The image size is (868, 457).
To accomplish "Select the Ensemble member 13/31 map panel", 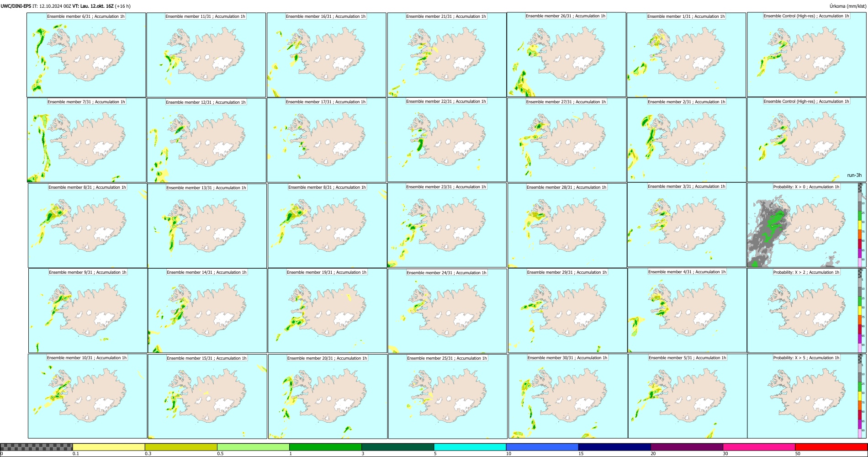I will coord(207,226).
